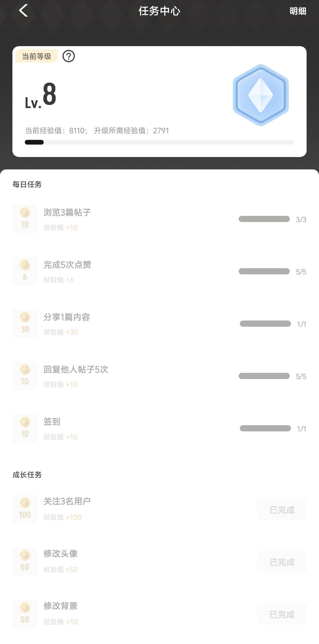The height and width of the screenshot is (644, 319).
Task: Tap the 6-point coin icon for 完成5次点赞
Action: [x=25, y=271]
